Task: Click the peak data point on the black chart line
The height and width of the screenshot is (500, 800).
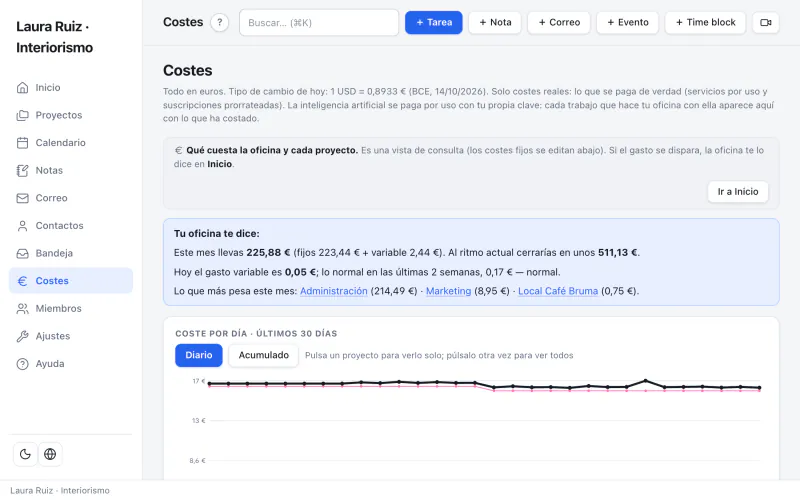Action: (645, 381)
